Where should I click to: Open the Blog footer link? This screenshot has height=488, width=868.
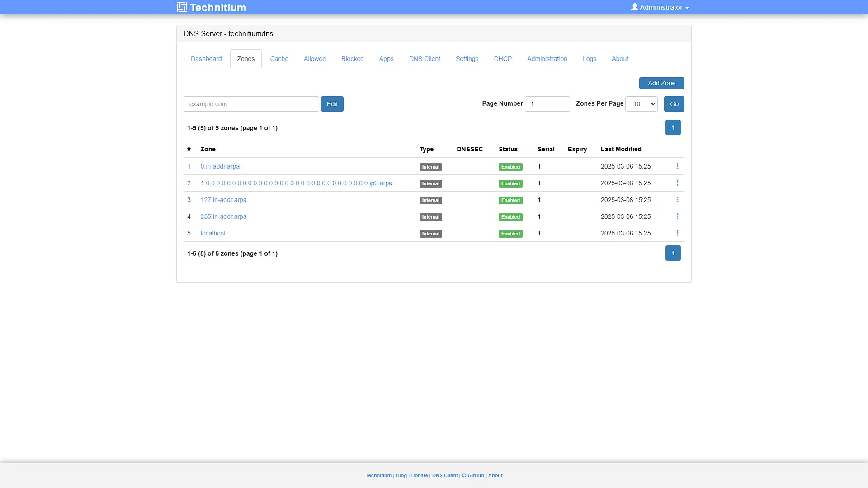[x=401, y=475]
